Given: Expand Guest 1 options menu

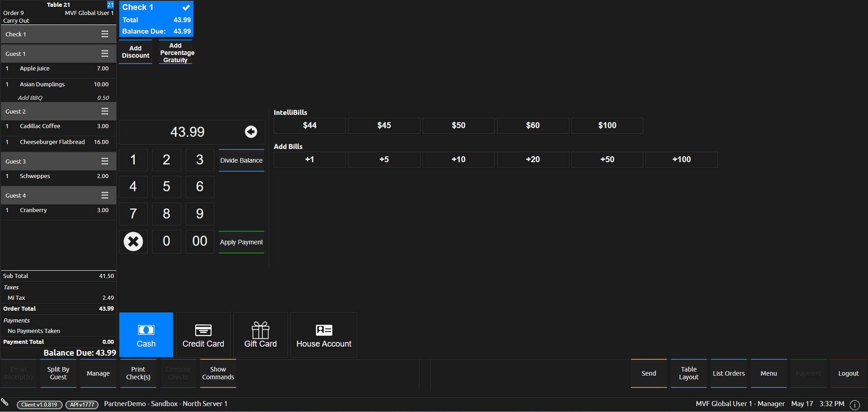Looking at the screenshot, I should (x=105, y=54).
